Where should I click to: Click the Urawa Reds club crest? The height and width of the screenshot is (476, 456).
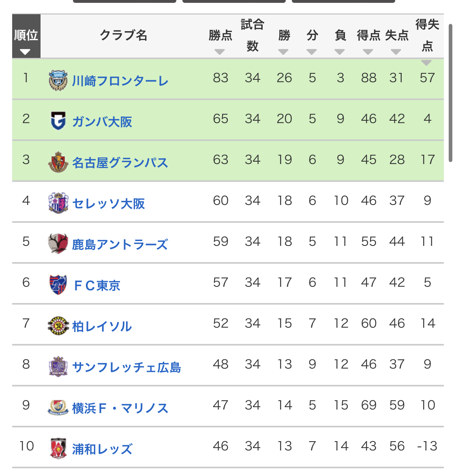[x=58, y=448]
